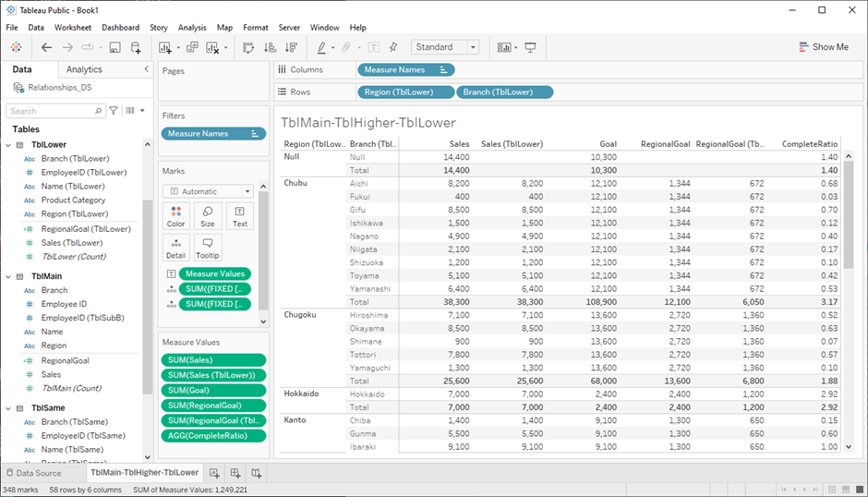Open the Detail marks card
The width and height of the screenshot is (868, 497).
(176, 248)
